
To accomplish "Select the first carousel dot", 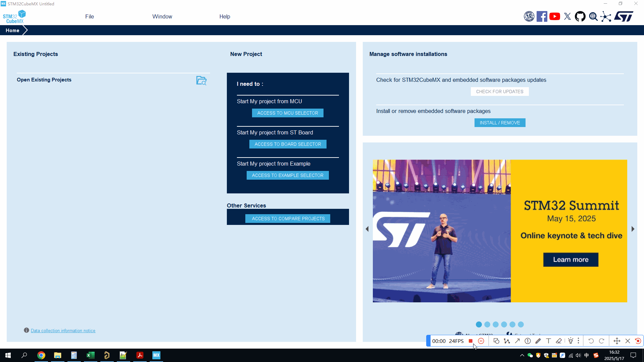I will [x=479, y=324].
